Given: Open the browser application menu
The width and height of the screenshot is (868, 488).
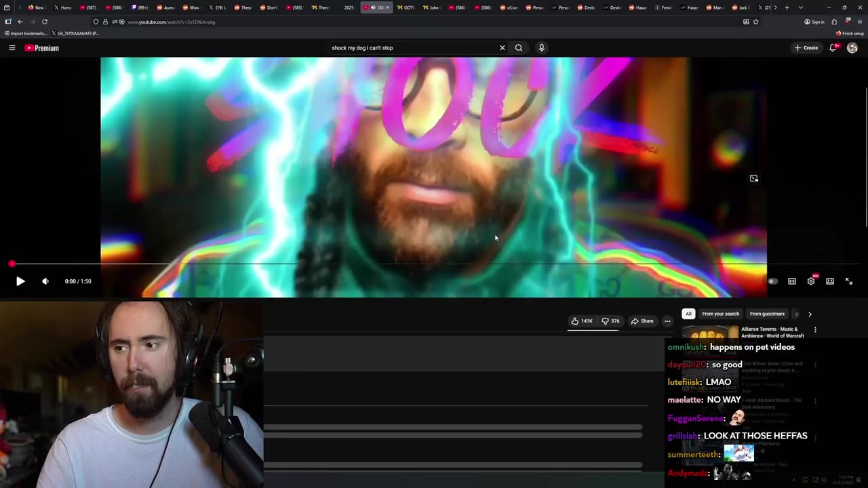Looking at the screenshot, I should point(860,22).
